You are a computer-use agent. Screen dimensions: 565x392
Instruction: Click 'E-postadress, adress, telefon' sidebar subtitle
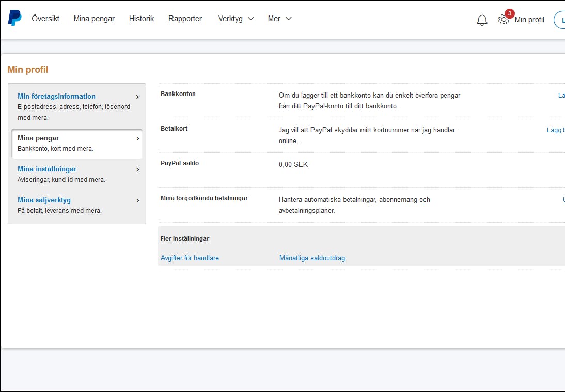tap(74, 112)
